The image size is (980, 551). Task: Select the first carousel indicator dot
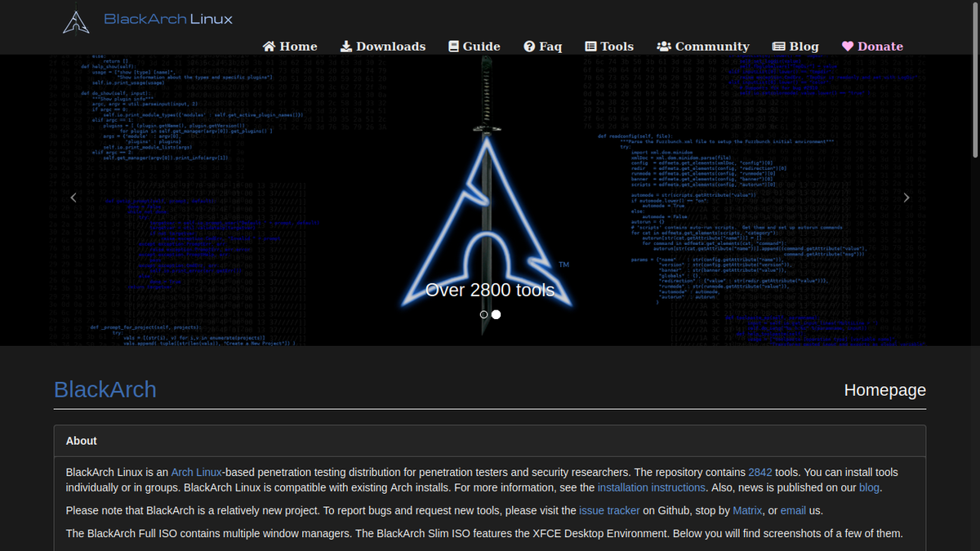483,313
